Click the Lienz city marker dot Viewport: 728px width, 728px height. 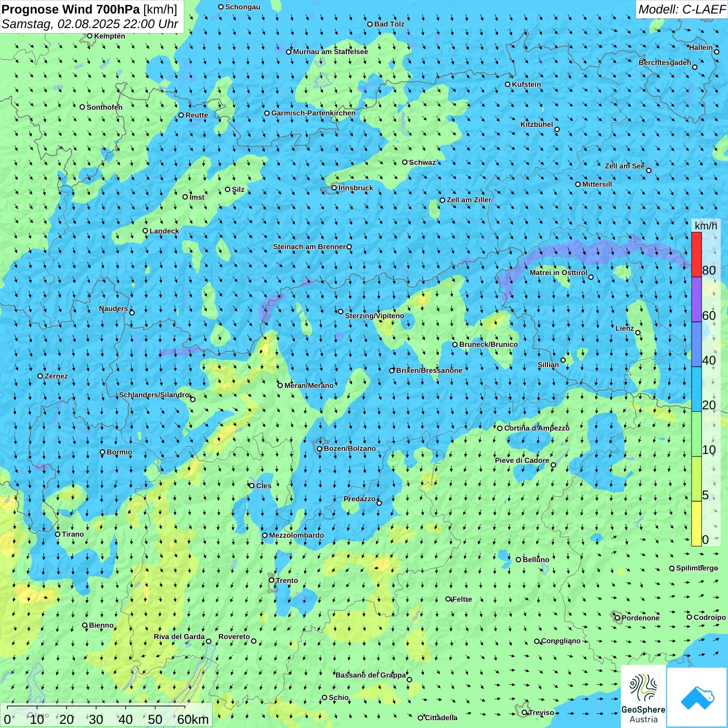[638, 333]
